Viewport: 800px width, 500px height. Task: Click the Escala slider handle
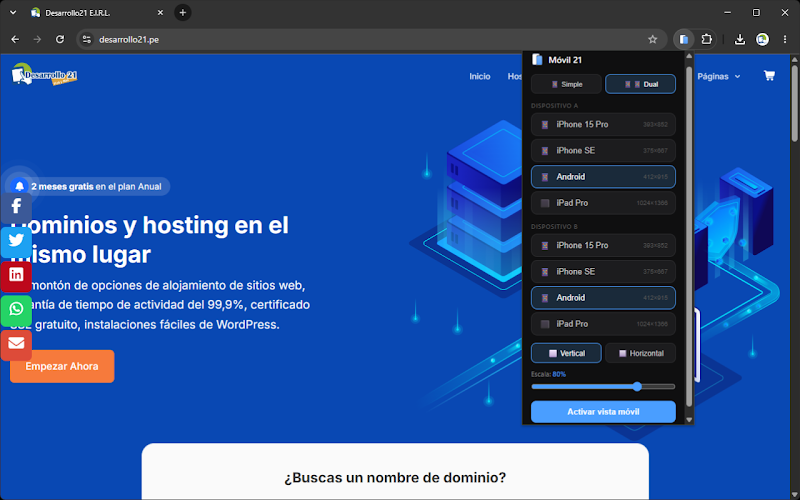point(637,387)
